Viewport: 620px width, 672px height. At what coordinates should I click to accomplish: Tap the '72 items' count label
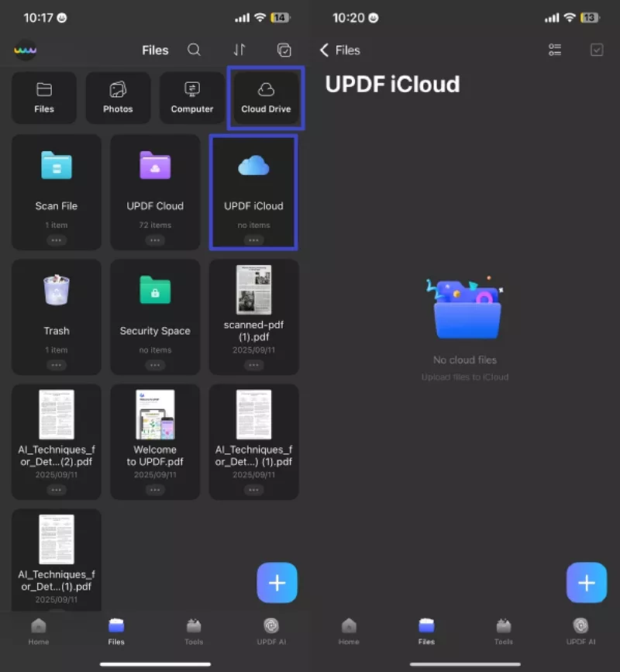point(155,225)
